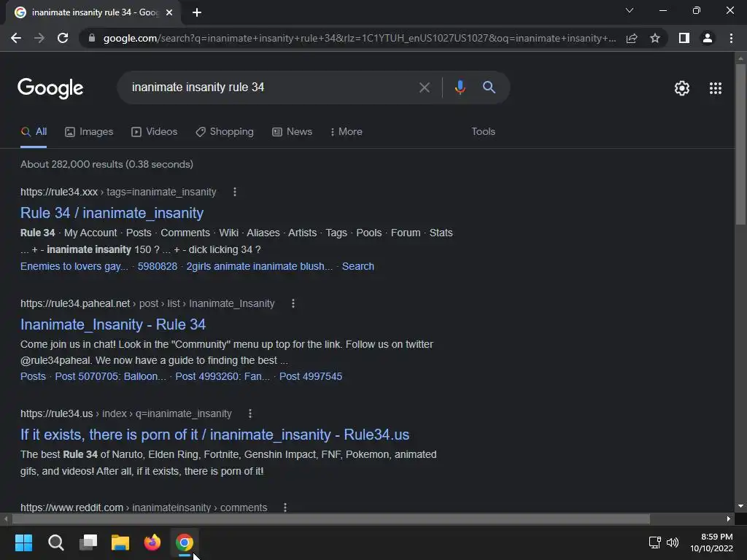Screen dimensions: 747x560
Task: Switch to the News tab
Action: pos(292,131)
